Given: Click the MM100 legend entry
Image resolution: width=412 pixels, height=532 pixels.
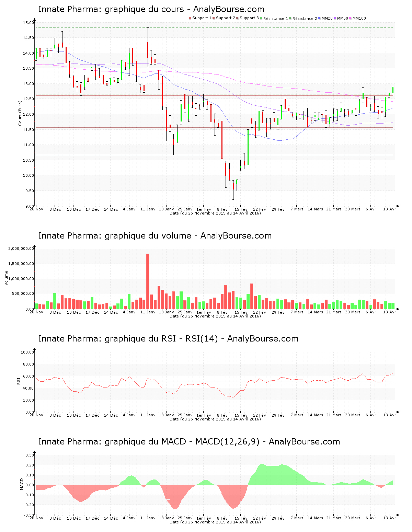Looking at the screenshot, I should (x=359, y=18).
